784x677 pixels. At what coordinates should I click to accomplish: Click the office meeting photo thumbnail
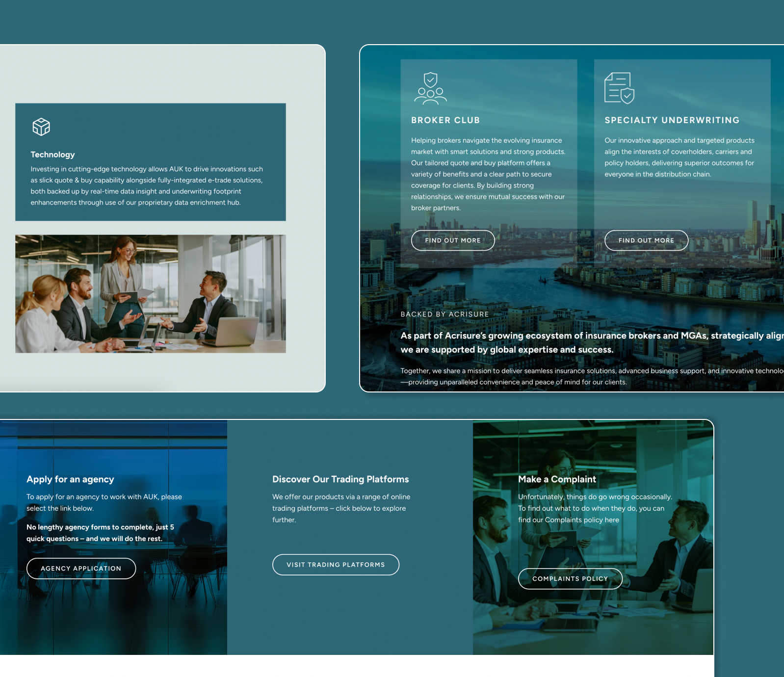click(x=151, y=294)
